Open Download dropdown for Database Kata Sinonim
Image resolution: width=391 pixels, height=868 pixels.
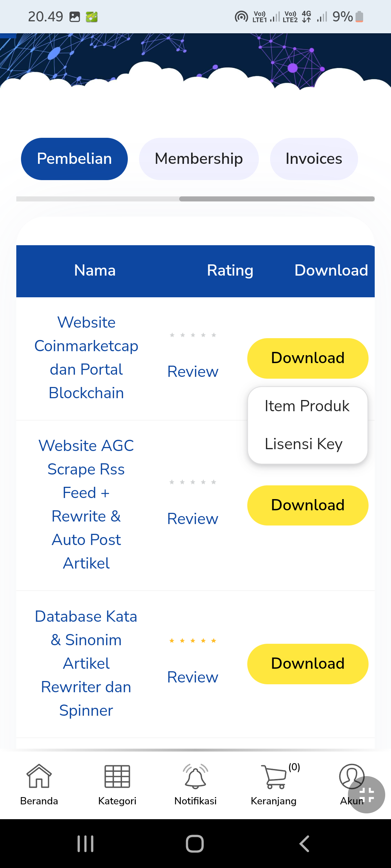(x=308, y=664)
